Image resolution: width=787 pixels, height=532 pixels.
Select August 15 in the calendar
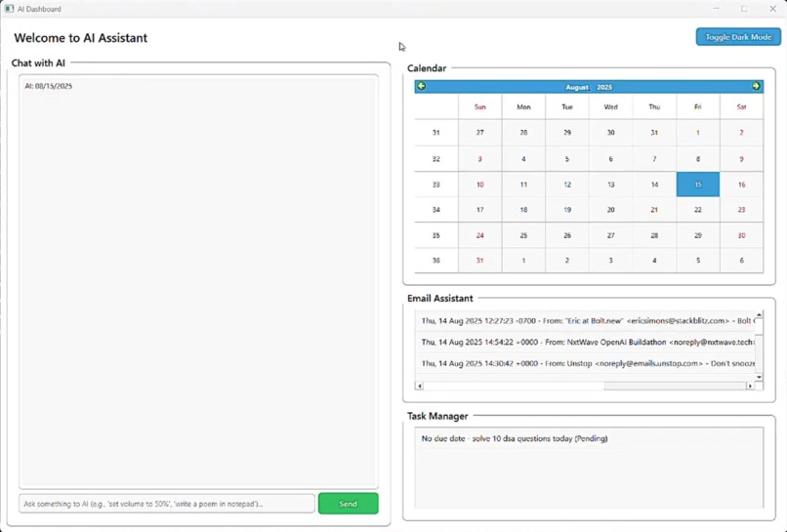pos(698,184)
